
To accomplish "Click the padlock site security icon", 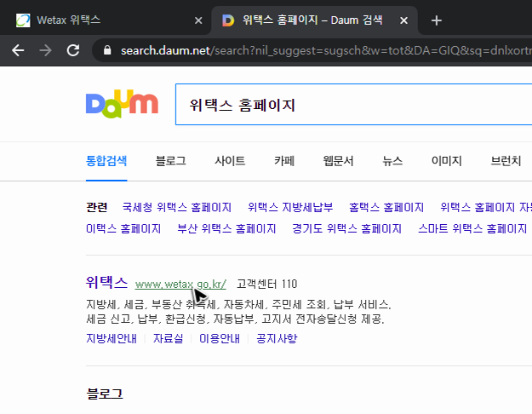I will point(107,50).
